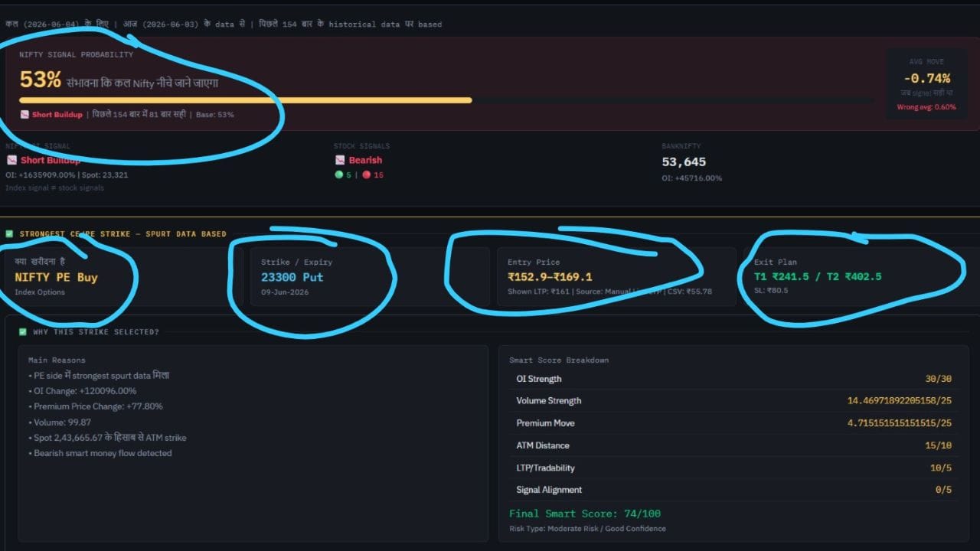
Task: Click the 'Smart Score Breakdown' heading
Action: [559, 360]
